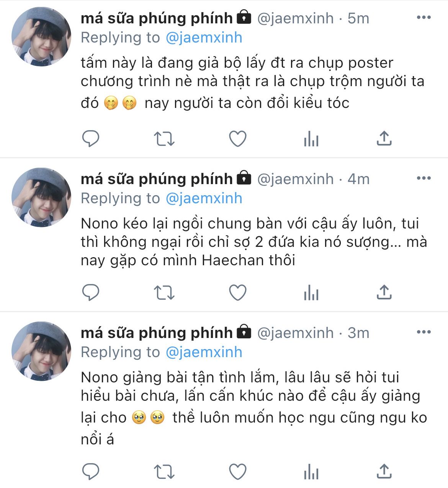
Task: Open more options menu on 5m tweet
Action: click(423, 18)
